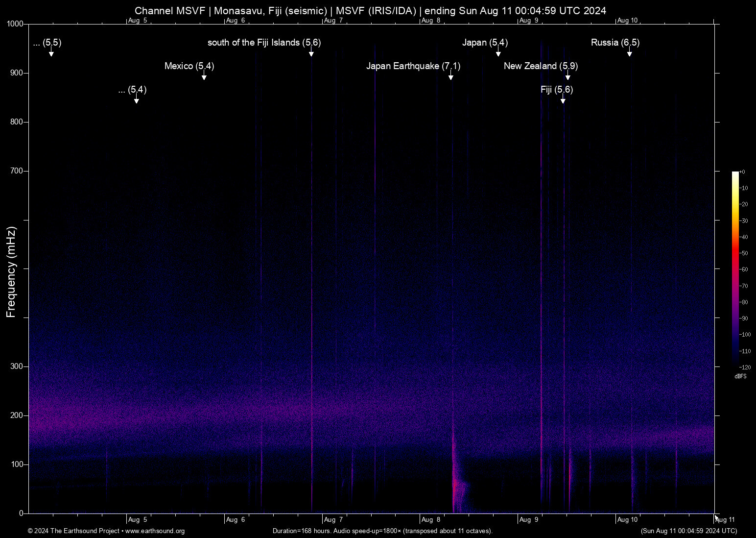
Task: Click the Duration=168 hours footer text
Action: (x=382, y=531)
